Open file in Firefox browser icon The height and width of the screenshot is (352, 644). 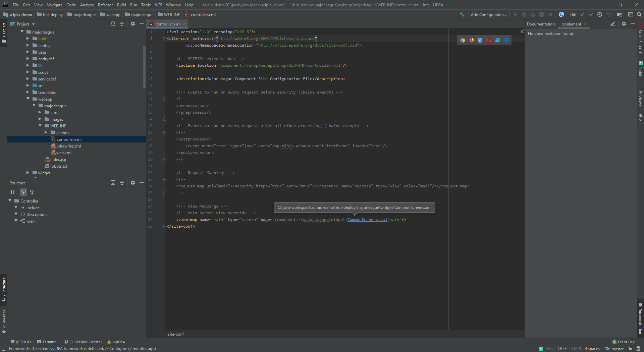coord(471,40)
